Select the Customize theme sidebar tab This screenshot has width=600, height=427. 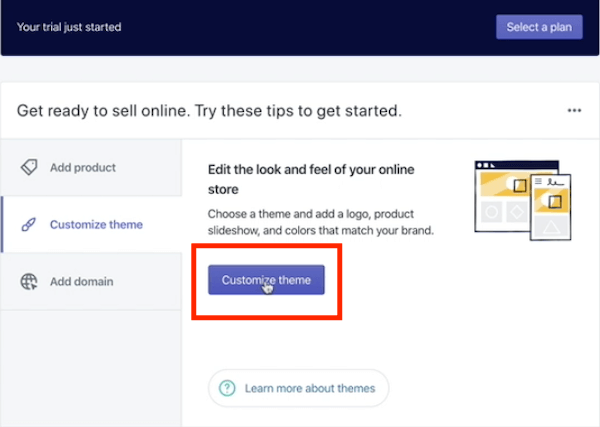pos(95,225)
